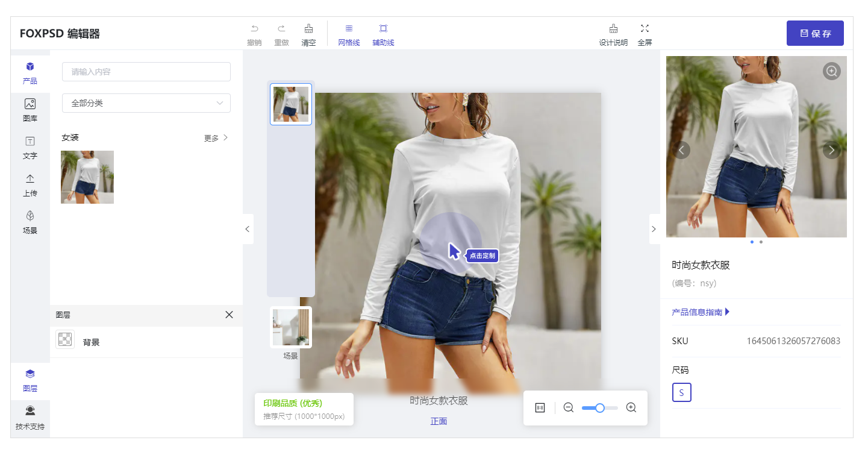Screen dimensions: 868x449
Task: Toggle guide lines (辅助线) display
Action: click(383, 28)
